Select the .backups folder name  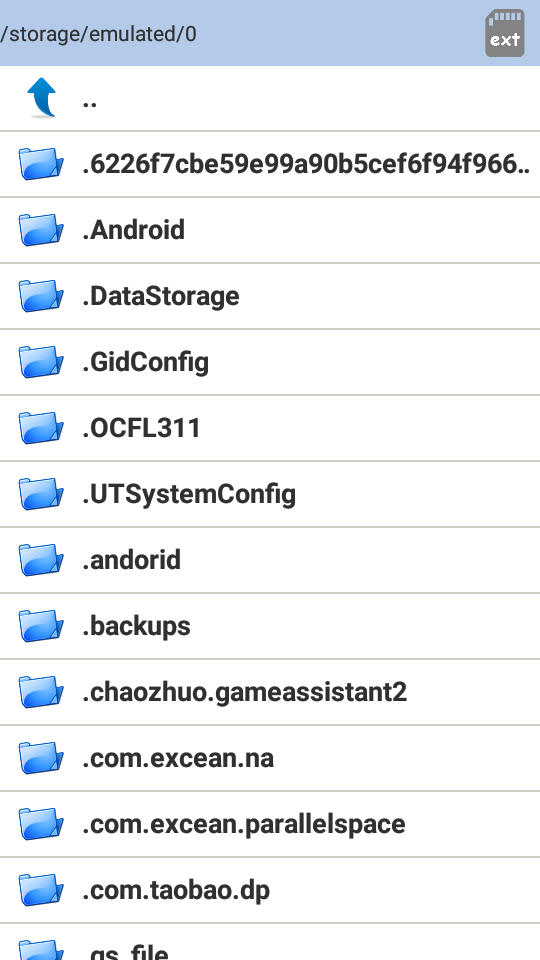coord(137,626)
